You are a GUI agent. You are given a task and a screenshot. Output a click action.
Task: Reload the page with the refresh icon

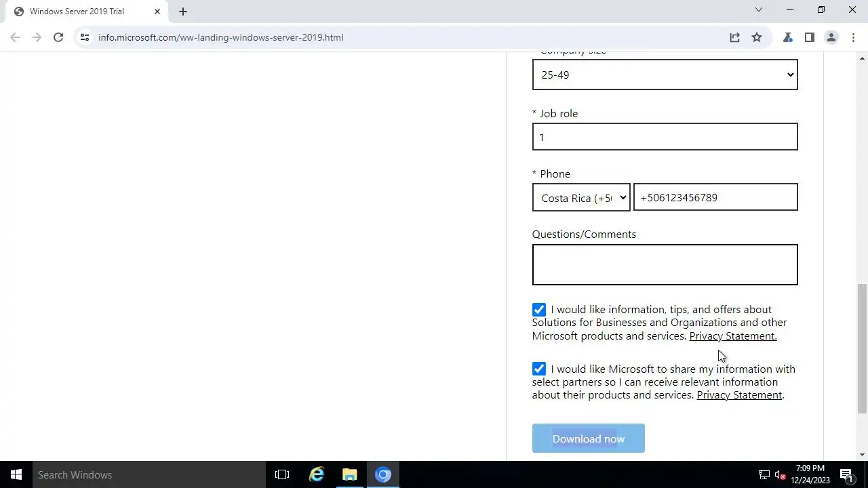[58, 37]
